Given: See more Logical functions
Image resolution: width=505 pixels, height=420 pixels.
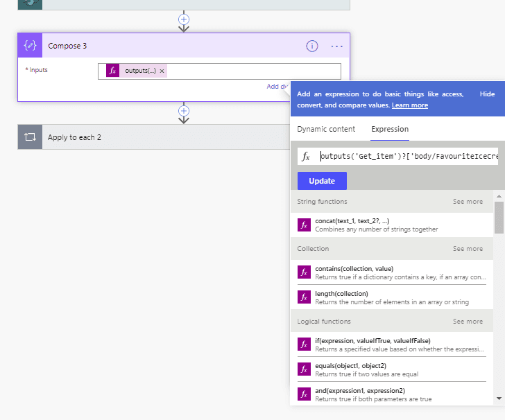Looking at the screenshot, I should (468, 322).
